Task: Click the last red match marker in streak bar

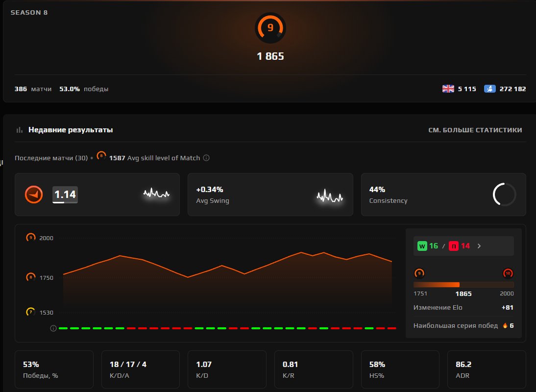Action: pyautogui.click(x=392, y=328)
